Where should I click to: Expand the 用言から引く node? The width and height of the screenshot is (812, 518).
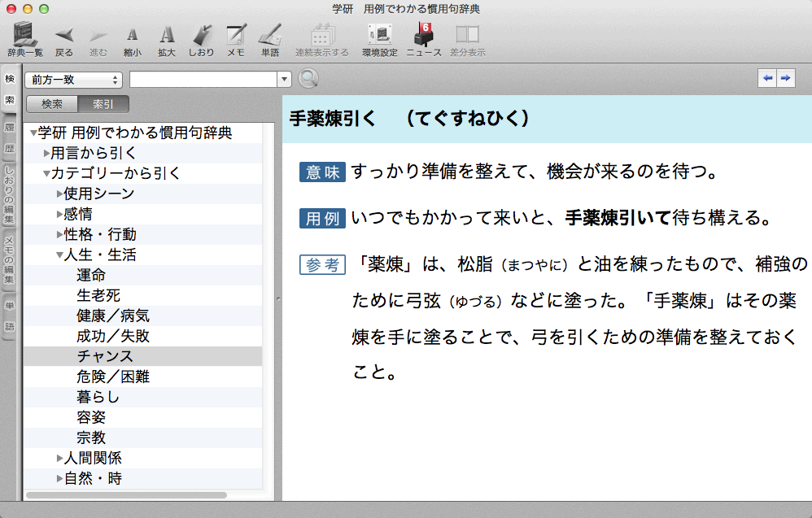point(46,154)
